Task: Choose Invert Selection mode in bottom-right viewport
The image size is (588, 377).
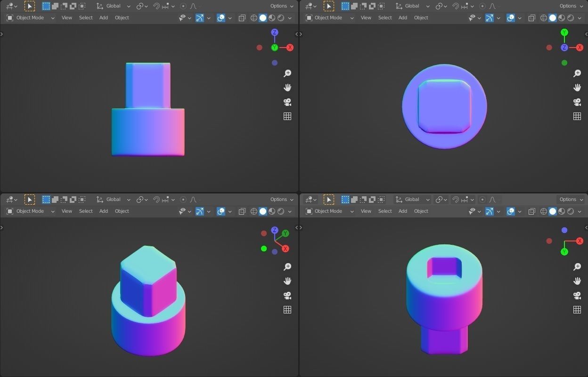Action: pos(372,200)
